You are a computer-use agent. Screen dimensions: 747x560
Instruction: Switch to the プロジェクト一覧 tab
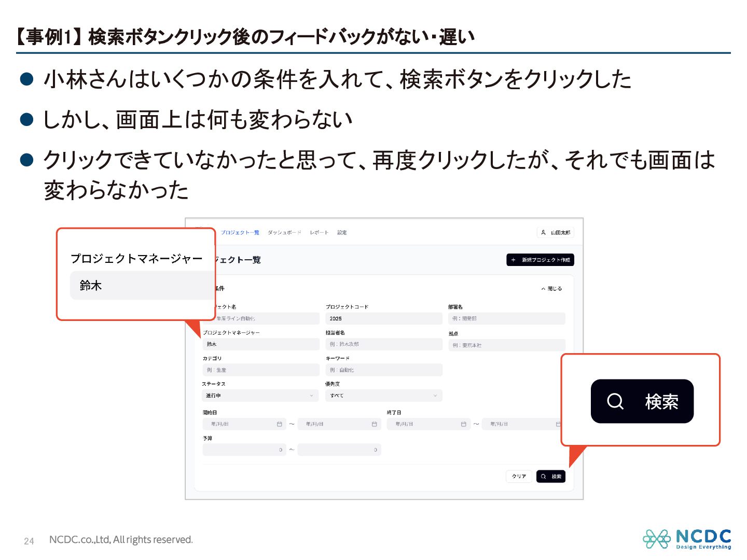(x=240, y=232)
